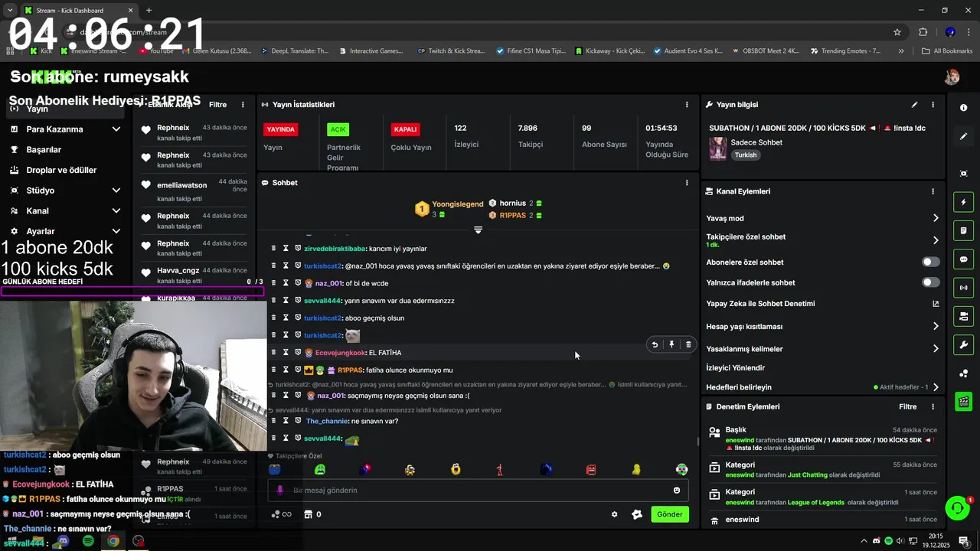Click Turkish language tag

pyautogui.click(x=746, y=155)
